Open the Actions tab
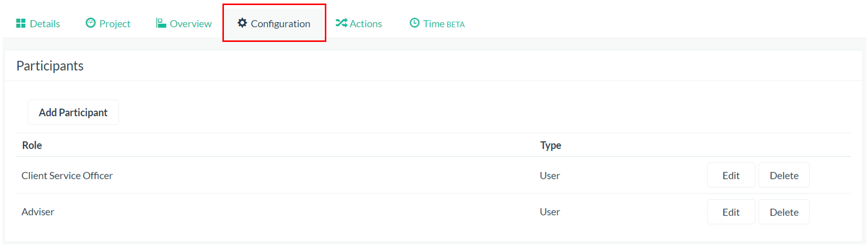 pos(366,24)
